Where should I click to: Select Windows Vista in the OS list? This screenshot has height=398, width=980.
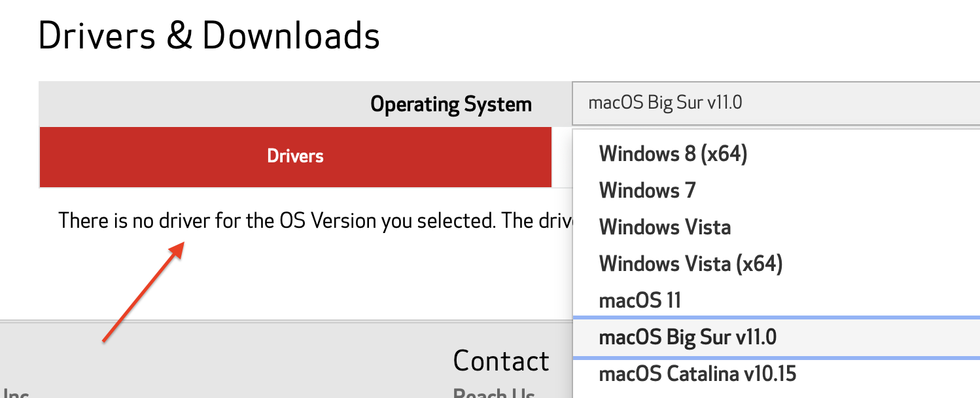[664, 227]
